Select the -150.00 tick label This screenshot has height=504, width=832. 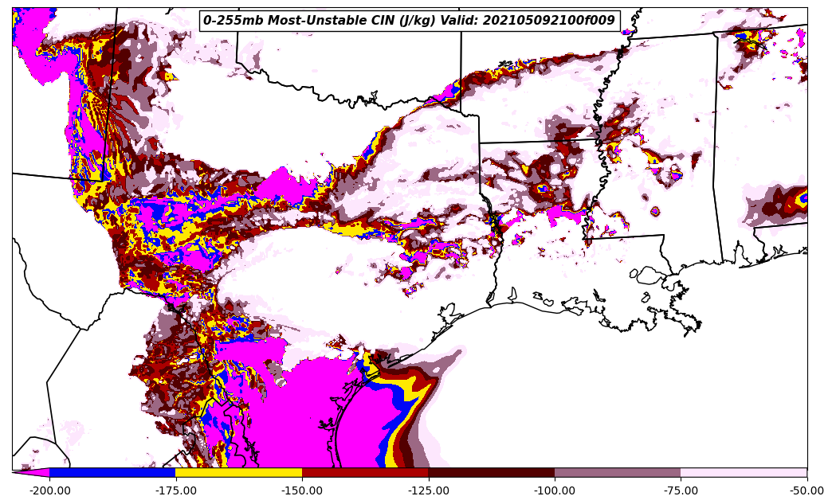click(x=302, y=490)
